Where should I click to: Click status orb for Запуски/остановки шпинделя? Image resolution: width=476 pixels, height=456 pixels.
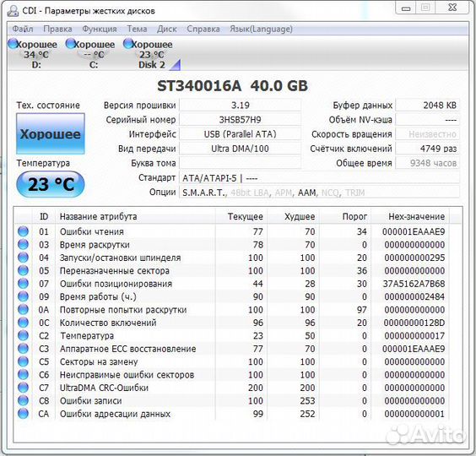pos(23,258)
